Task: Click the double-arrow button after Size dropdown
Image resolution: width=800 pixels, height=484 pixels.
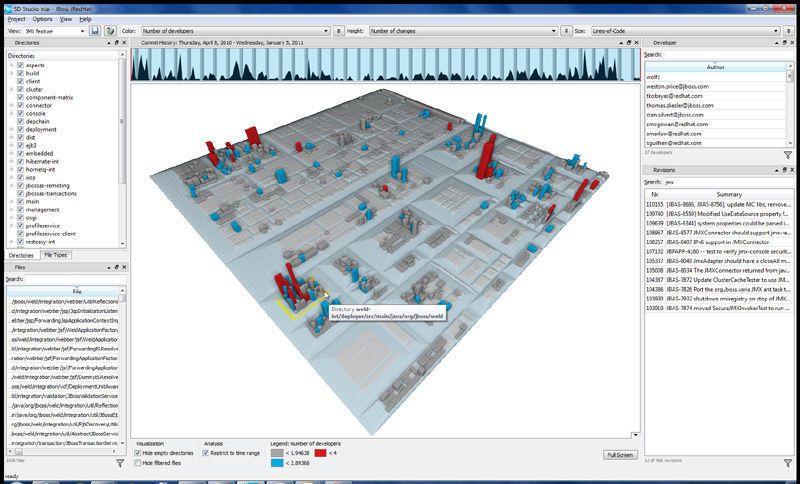Action: pyautogui.click(x=790, y=31)
